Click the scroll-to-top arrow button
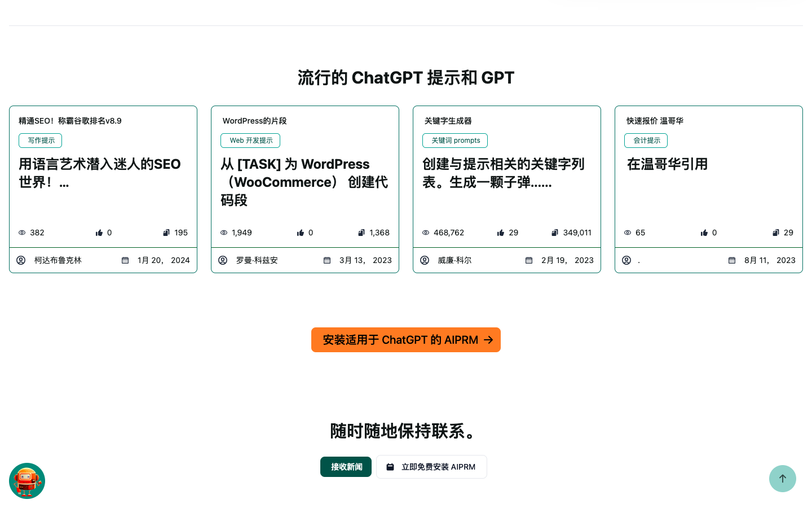This screenshot has height=508, width=812. pyautogui.click(x=782, y=479)
